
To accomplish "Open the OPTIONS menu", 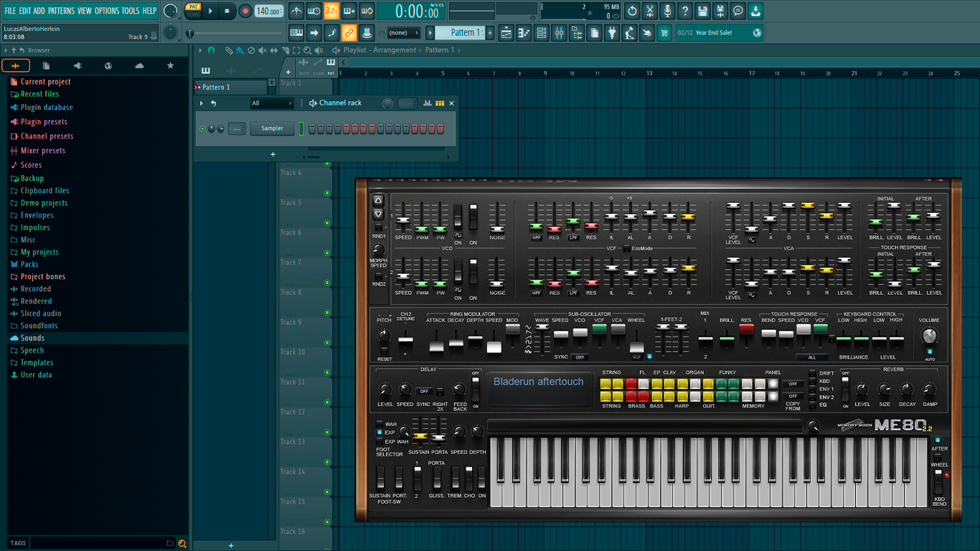I will [107, 11].
